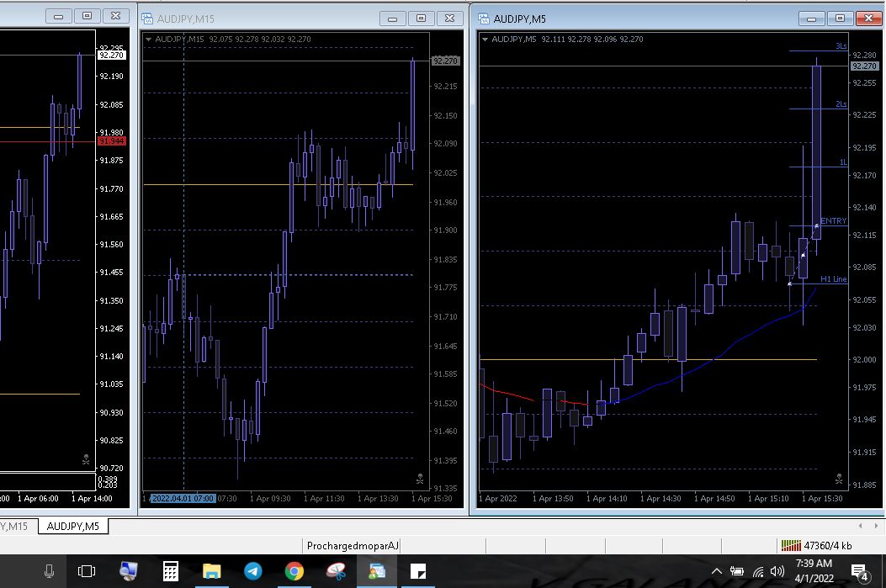
Task: Click the AUDJPY,M5 window title icon
Action: [484, 19]
